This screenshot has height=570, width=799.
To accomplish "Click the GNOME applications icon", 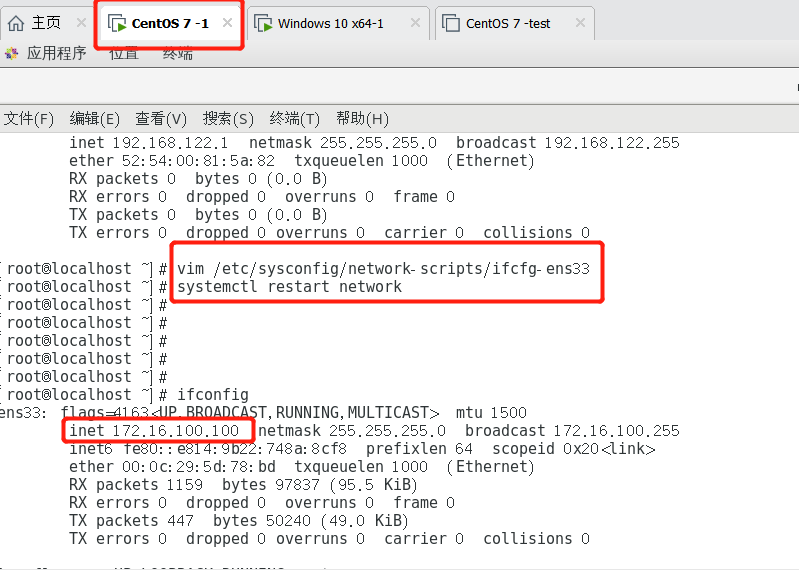I will [12, 53].
